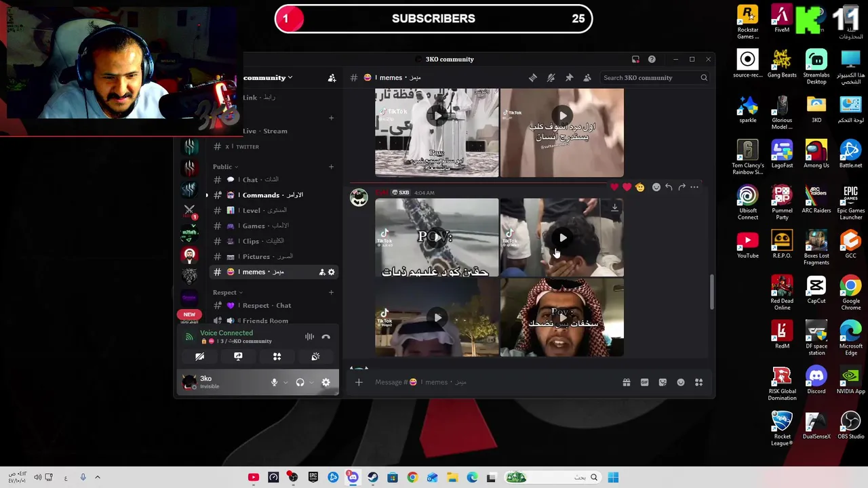This screenshot has height=488, width=868.
Task: Toggle the member list icon
Action: 587,77
